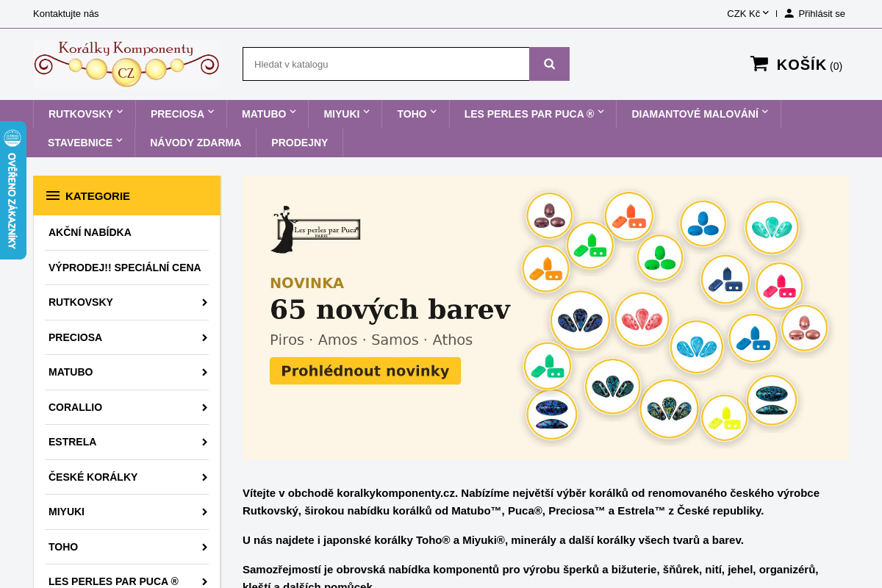Image resolution: width=882 pixels, height=588 pixels.
Task: Expand the TOHO sidebar category arrow
Action: [204, 547]
